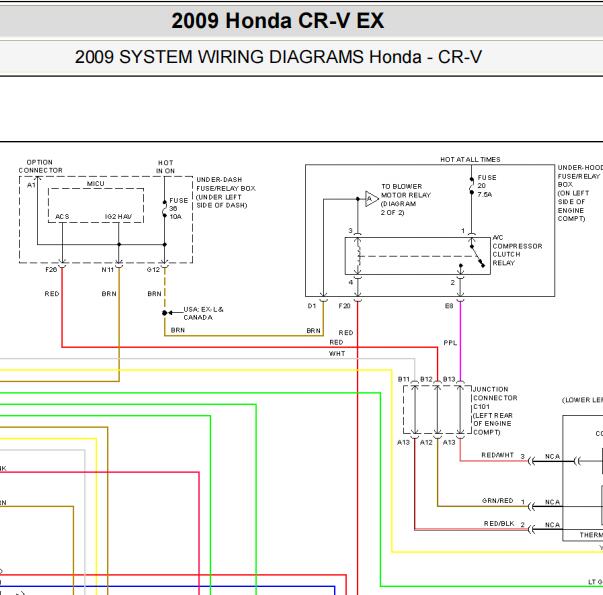Click the 'RED' label below F26
This screenshot has height=595, width=603.
click(x=52, y=293)
